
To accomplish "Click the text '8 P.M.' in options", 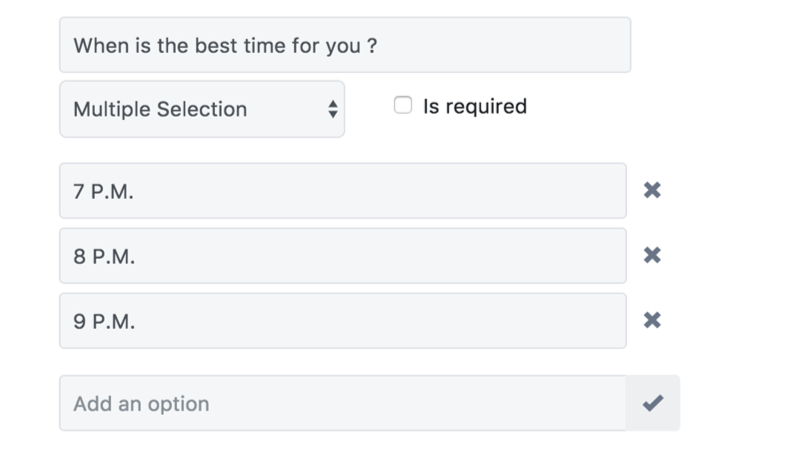I will pyautogui.click(x=104, y=256).
